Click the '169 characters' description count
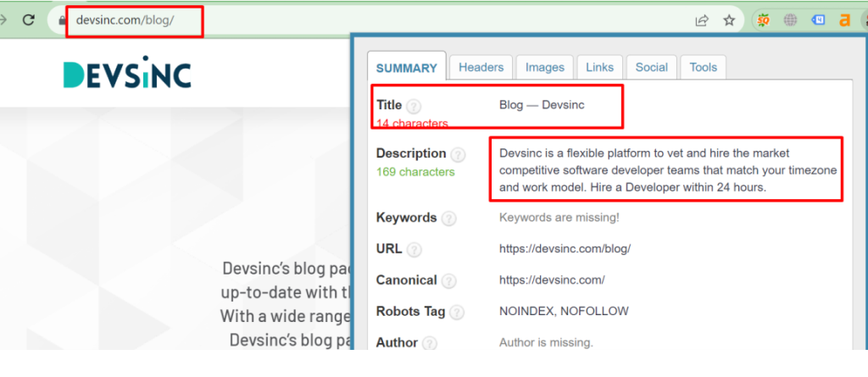The width and height of the screenshot is (868, 377). [x=415, y=172]
